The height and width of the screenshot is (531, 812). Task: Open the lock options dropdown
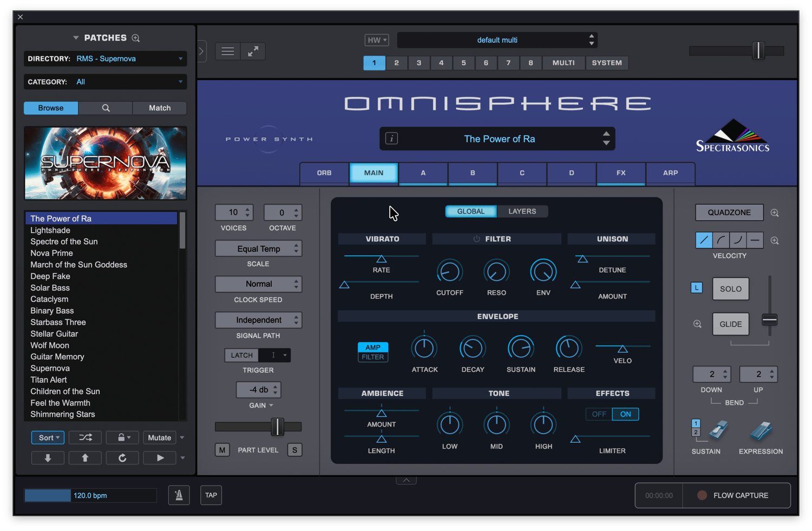tap(122, 437)
